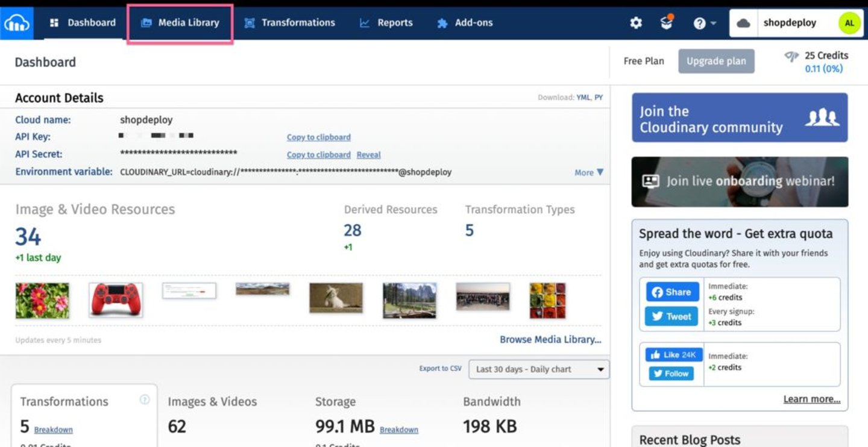
Task: Click the updates icon with orange notification dot
Action: (666, 23)
